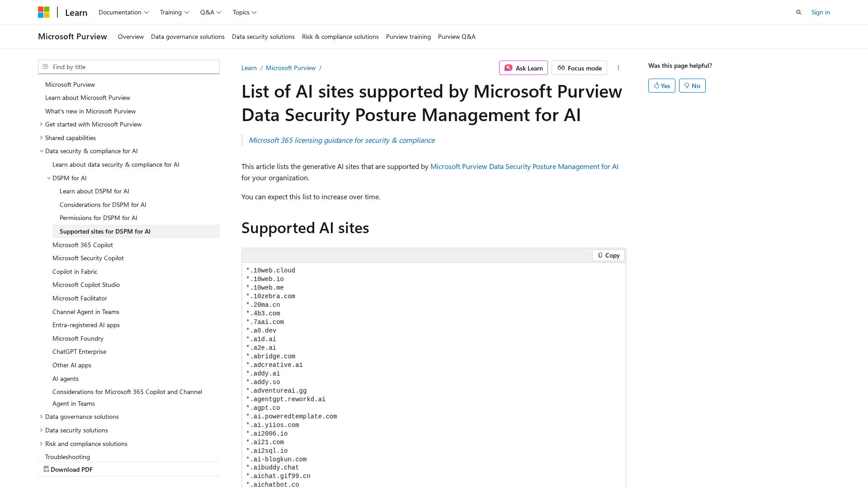868x488 pixels.
Task: Open the Documentation dropdown menu
Action: pyautogui.click(x=123, y=12)
